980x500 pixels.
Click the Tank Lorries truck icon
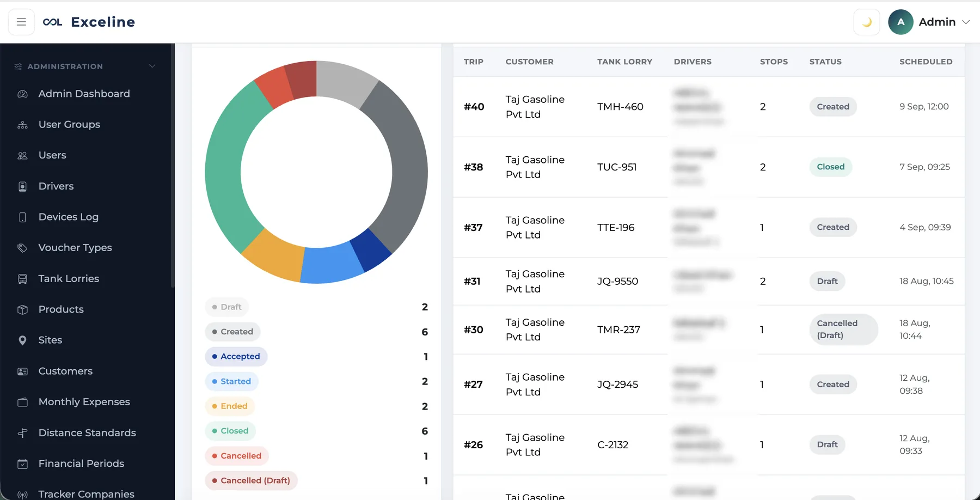click(x=22, y=279)
